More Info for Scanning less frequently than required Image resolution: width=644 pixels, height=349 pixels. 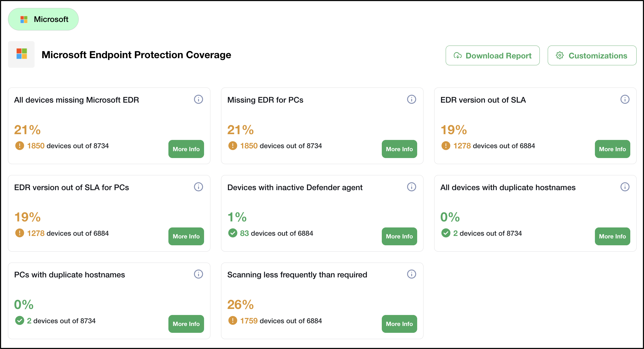tap(399, 324)
